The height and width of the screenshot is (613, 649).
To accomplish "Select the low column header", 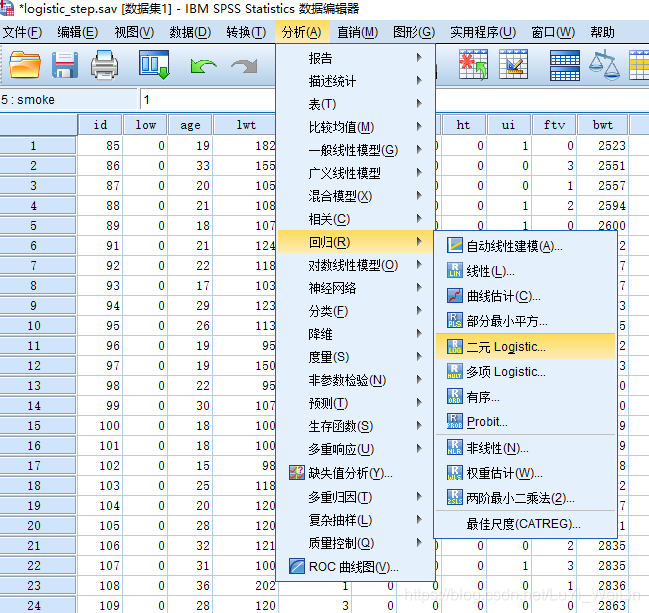I will point(145,125).
